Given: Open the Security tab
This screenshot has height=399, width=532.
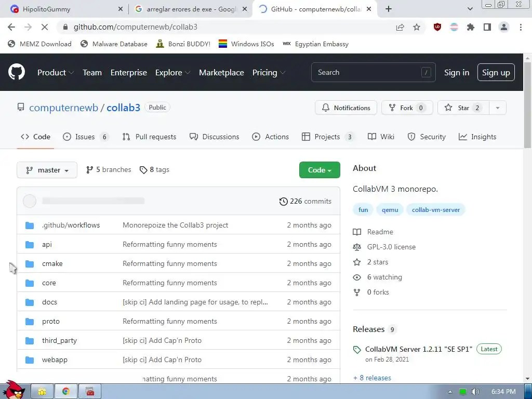Looking at the screenshot, I should [427, 137].
